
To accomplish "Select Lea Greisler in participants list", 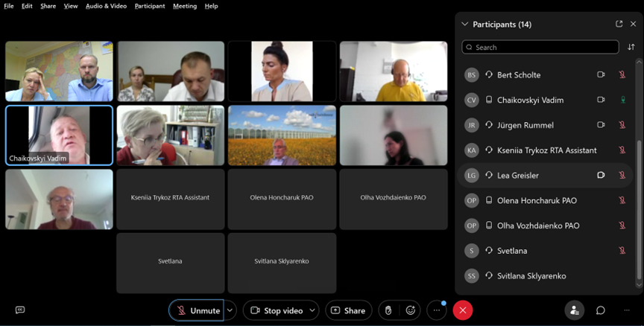I will [545, 175].
